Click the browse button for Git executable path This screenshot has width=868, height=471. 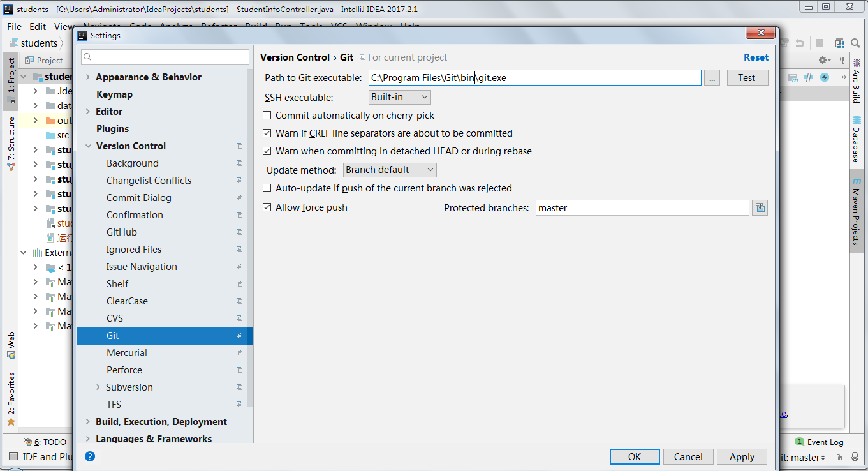712,78
